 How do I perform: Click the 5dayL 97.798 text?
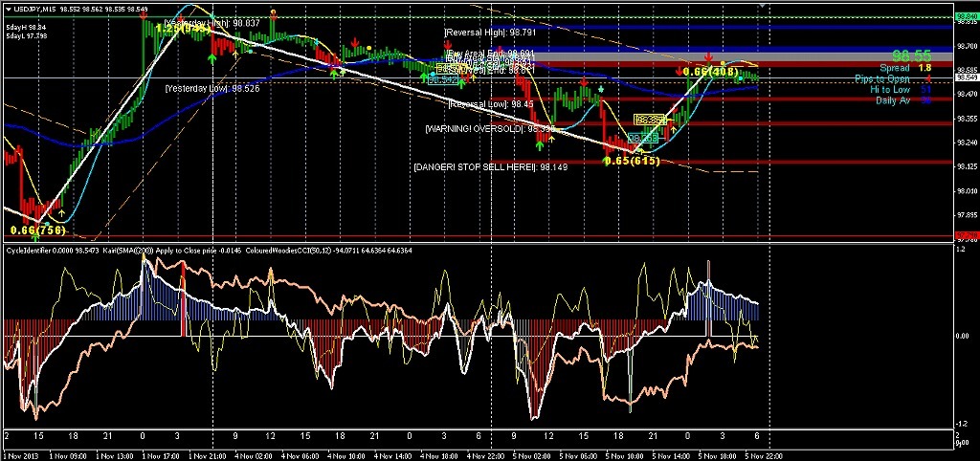pos(26,36)
